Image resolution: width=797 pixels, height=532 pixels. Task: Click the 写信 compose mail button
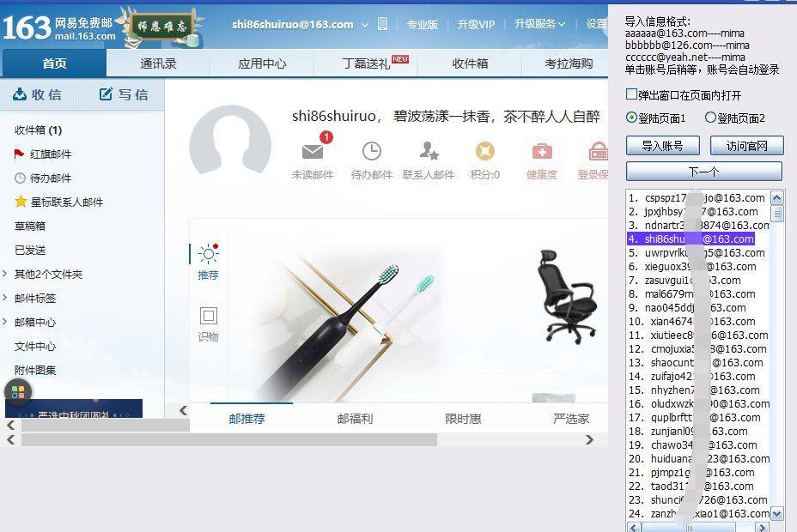pyautogui.click(x=124, y=94)
